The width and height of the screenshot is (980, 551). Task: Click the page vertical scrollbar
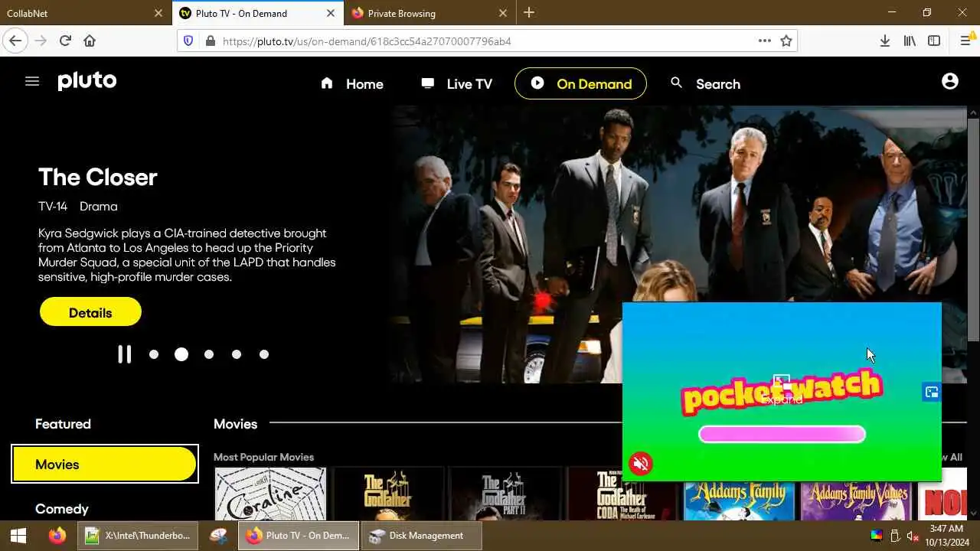point(973,230)
